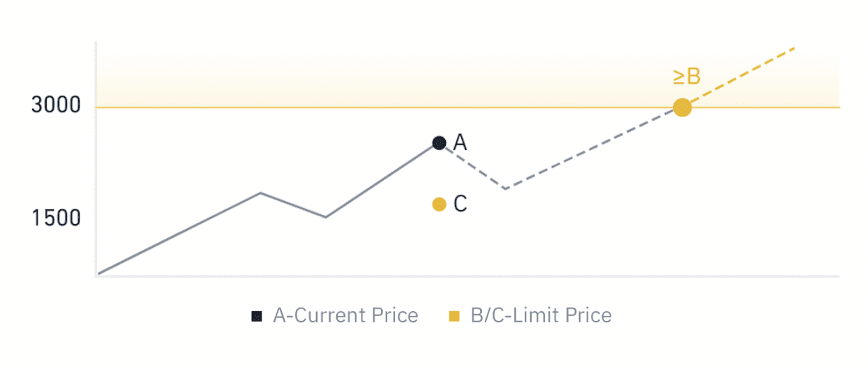Click the first peak of solid gray line
This screenshot has height=367, width=868.
[260, 193]
